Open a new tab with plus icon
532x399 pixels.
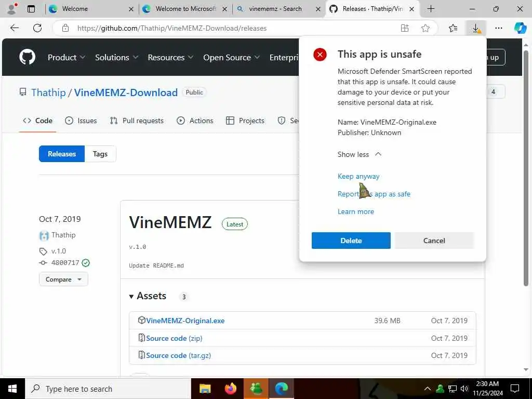(431, 9)
